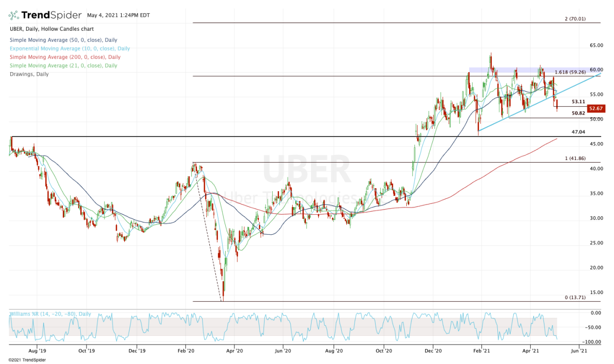
Task: Click the 60.00 price axis label
Action: [597, 70]
